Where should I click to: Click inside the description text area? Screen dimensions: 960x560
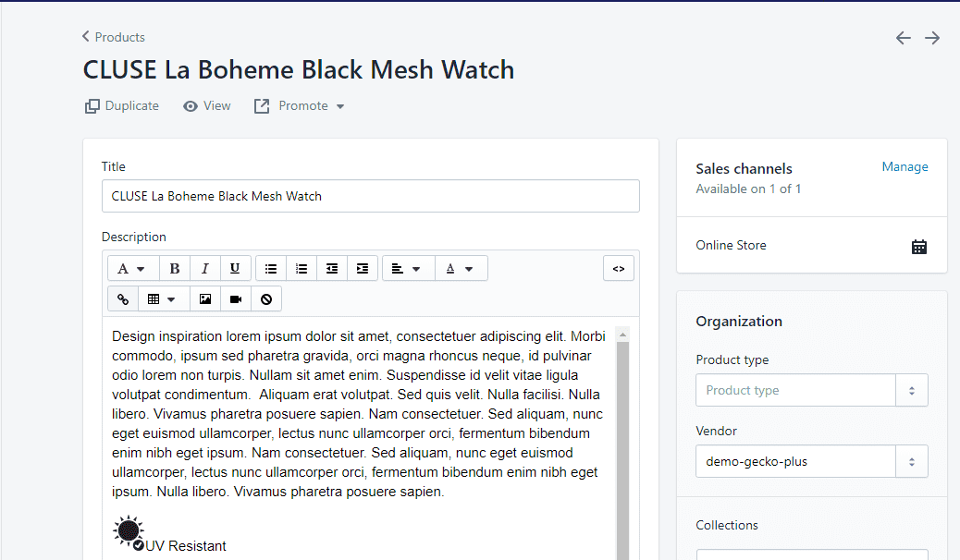359,438
